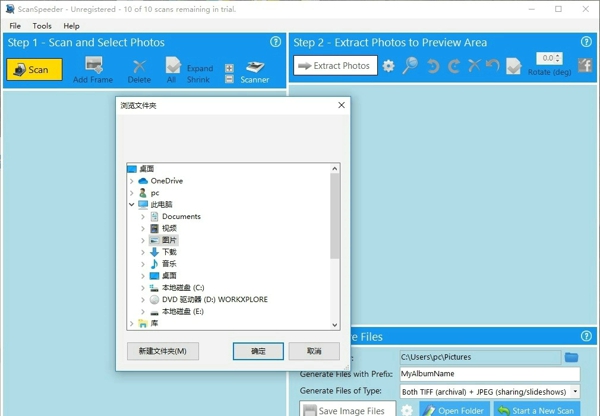Click 新建文件夹(M) button
Viewport: 600px width, 416px height.
(163, 351)
